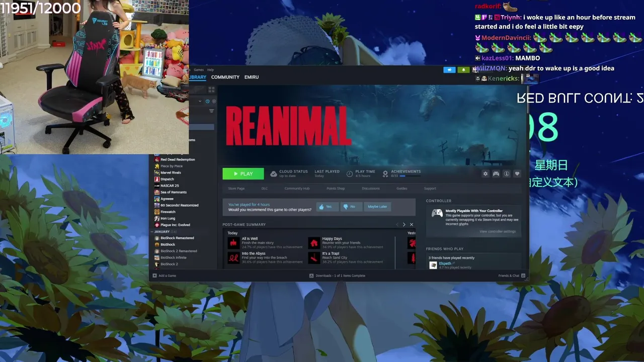Open the Store Page link
644x362 pixels.
click(236, 189)
